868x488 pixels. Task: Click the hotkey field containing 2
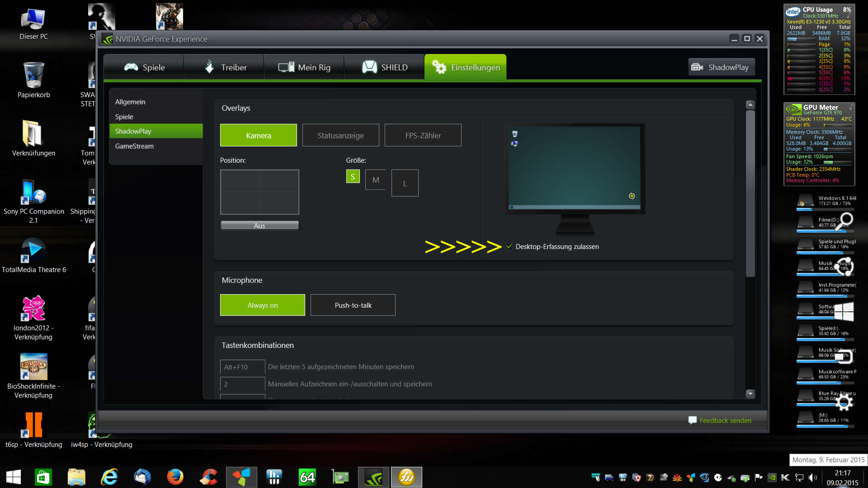[x=242, y=384]
